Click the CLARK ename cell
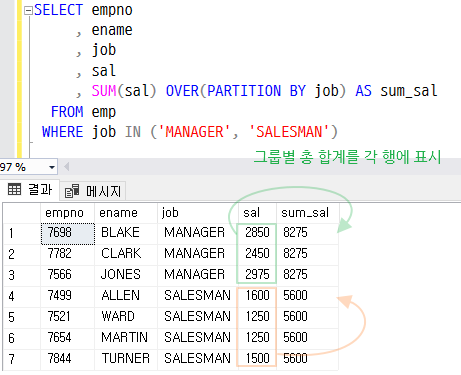The height and width of the screenshot is (375, 461). click(126, 254)
